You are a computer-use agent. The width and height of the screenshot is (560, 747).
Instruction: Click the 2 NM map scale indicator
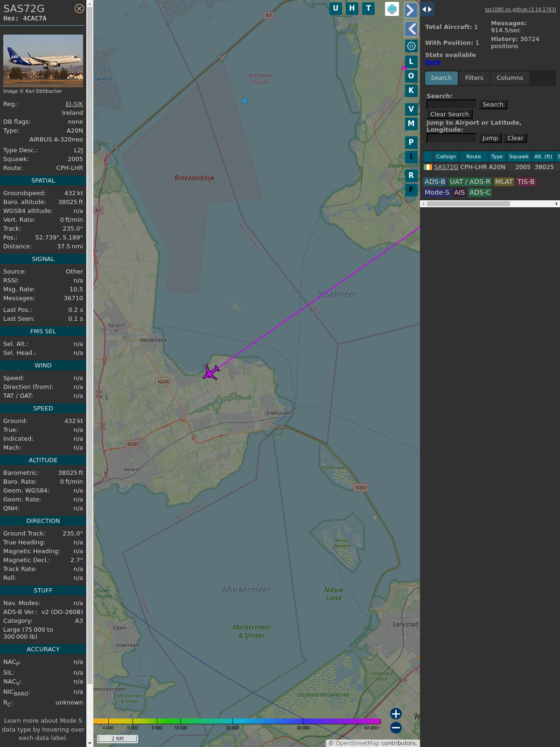(118, 739)
